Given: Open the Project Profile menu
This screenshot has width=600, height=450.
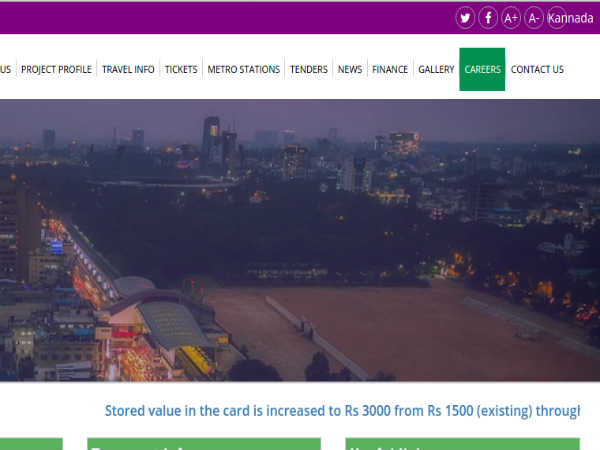Looking at the screenshot, I should [x=56, y=69].
